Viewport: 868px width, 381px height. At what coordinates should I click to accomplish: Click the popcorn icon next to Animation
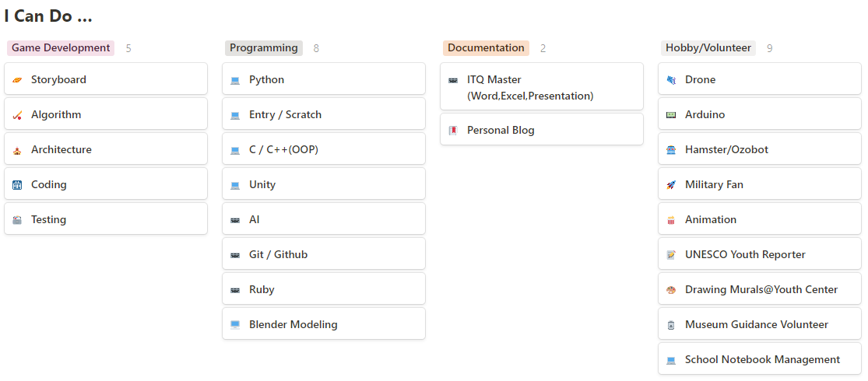coord(671,220)
